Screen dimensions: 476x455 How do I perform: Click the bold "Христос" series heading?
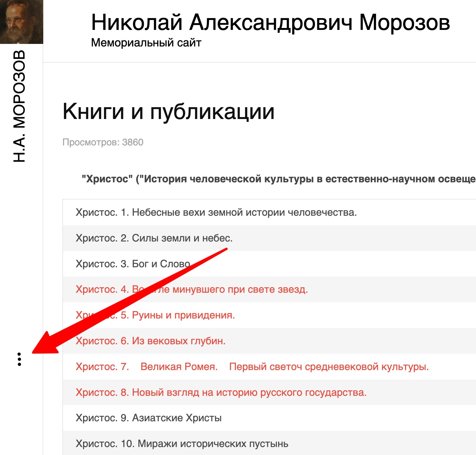click(x=278, y=179)
